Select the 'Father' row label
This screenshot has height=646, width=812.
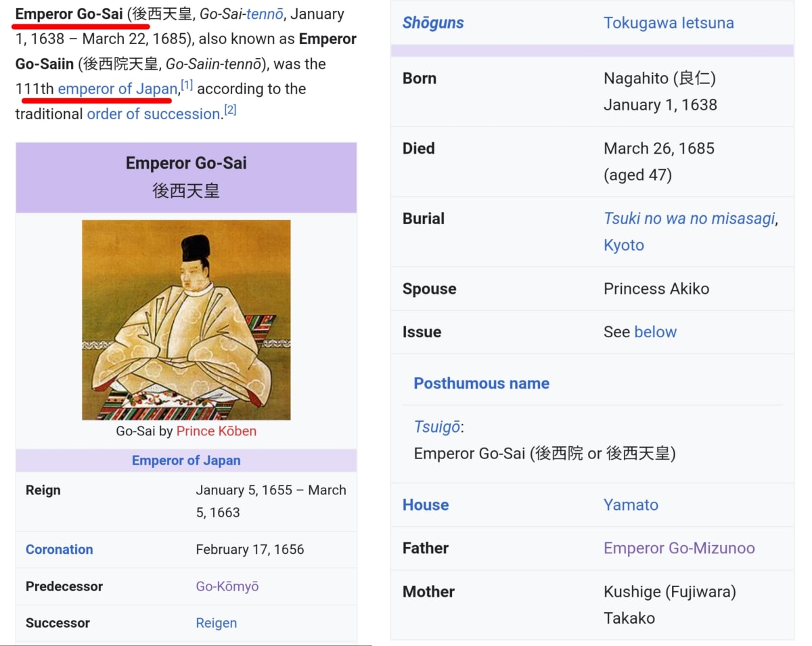click(x=426, y=548)
